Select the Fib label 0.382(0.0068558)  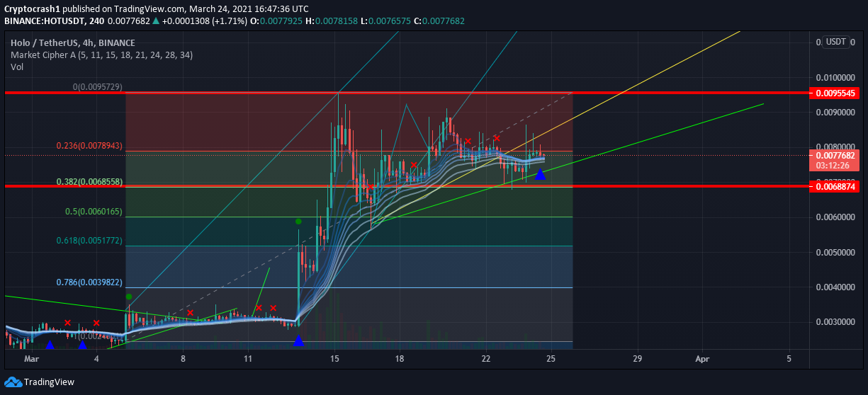click(x=89, y=181)
